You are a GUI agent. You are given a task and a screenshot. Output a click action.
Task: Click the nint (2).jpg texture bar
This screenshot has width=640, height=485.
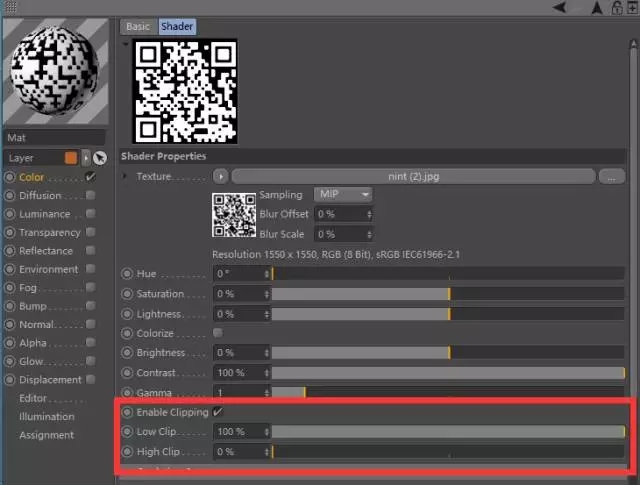tap(413, 176)
